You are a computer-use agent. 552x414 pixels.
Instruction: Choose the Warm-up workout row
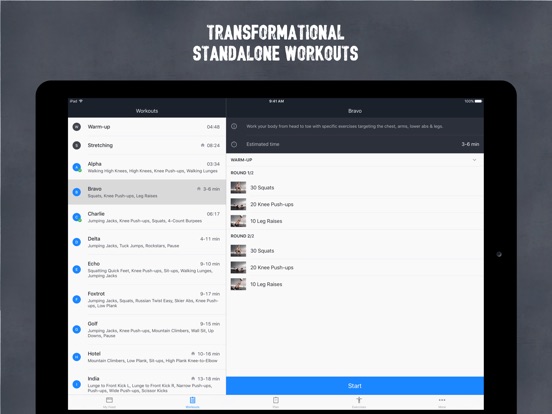click(x=147, y=127)
